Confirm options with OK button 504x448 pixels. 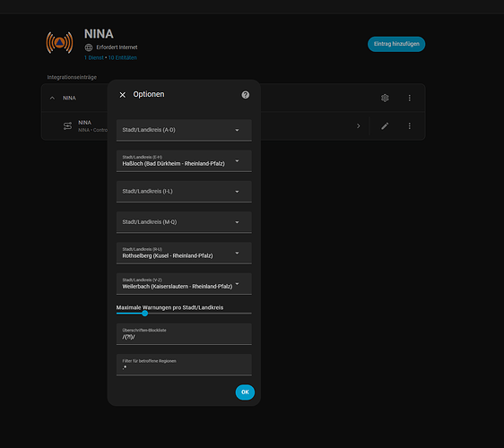pyautogui.click(x=245, y=392)
